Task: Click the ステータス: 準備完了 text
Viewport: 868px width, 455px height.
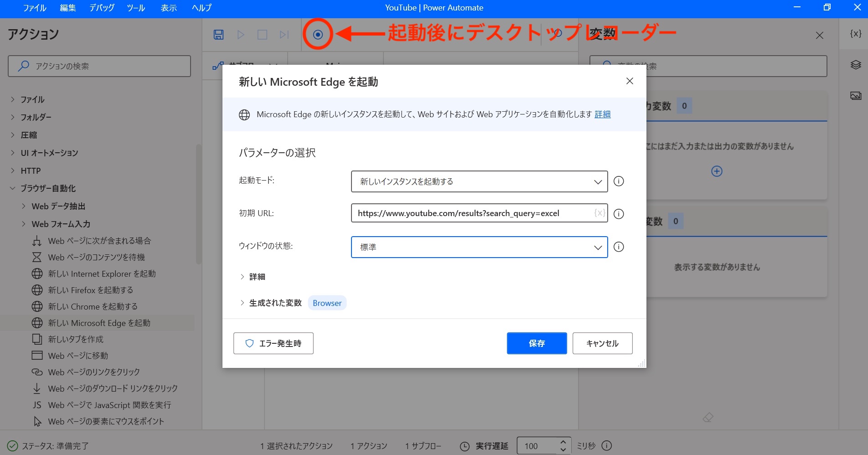Action: (55, 446)
